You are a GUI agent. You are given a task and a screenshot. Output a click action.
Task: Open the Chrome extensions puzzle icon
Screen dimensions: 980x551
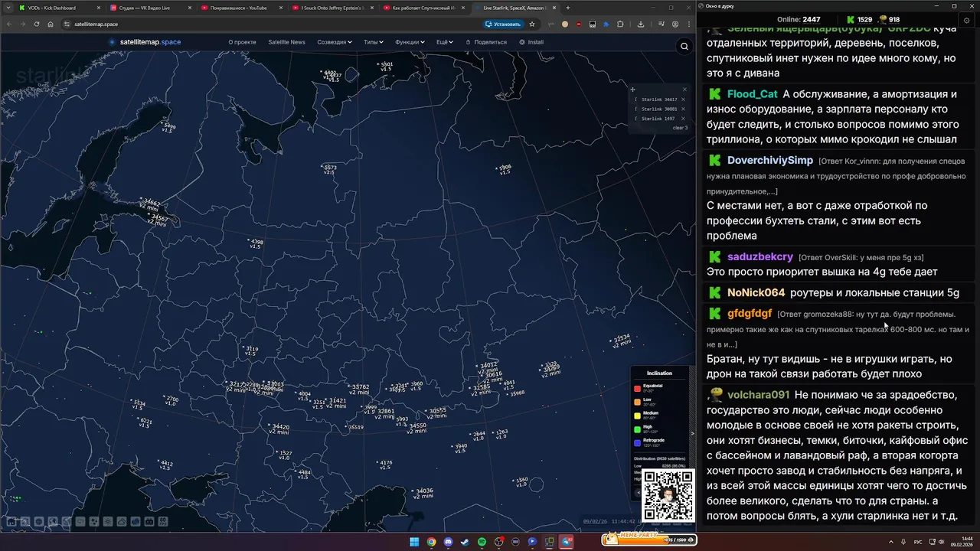coord(620,24)
